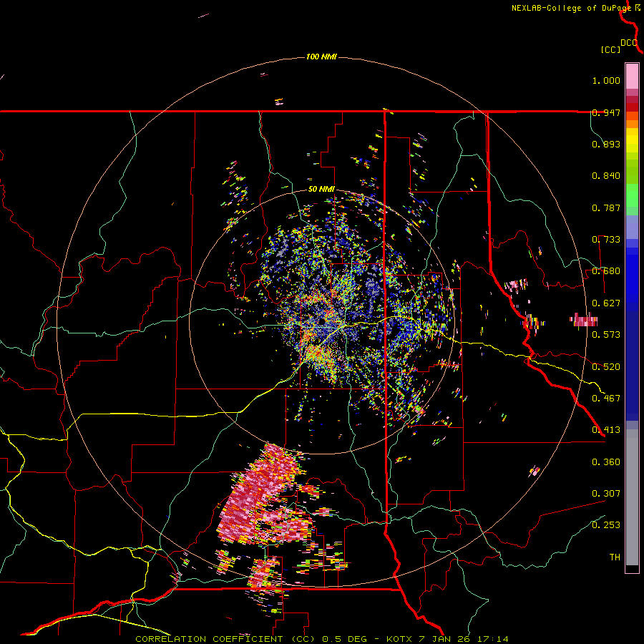Click the Correlation Coefficient product caption at bottom
The height and width of the screenshot is (644, 644).
click(321, 639)
